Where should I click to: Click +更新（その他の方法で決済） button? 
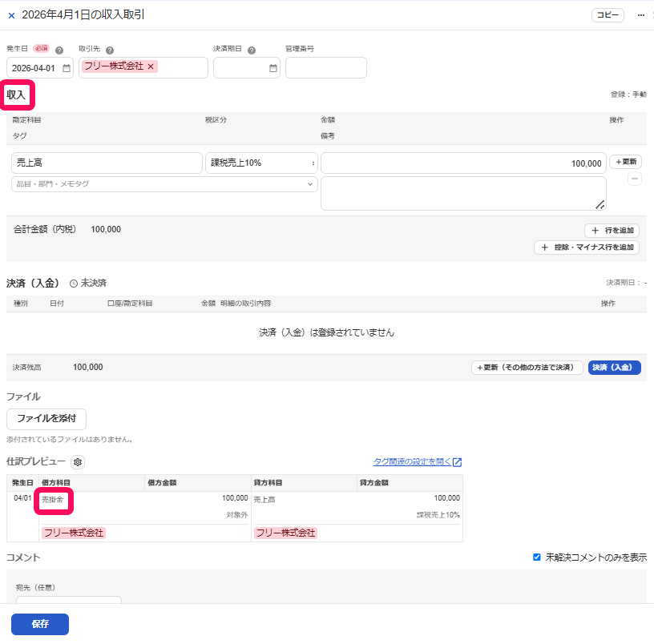[x=527, y=367]
